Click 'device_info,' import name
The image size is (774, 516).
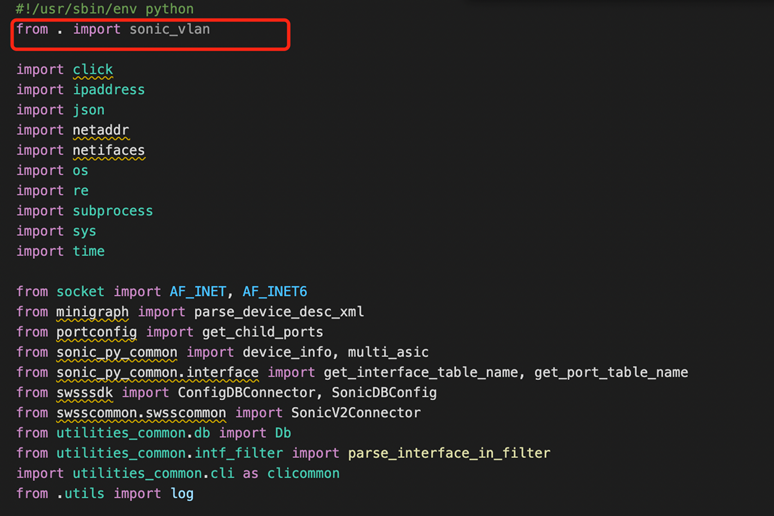[x=291, y=353]
